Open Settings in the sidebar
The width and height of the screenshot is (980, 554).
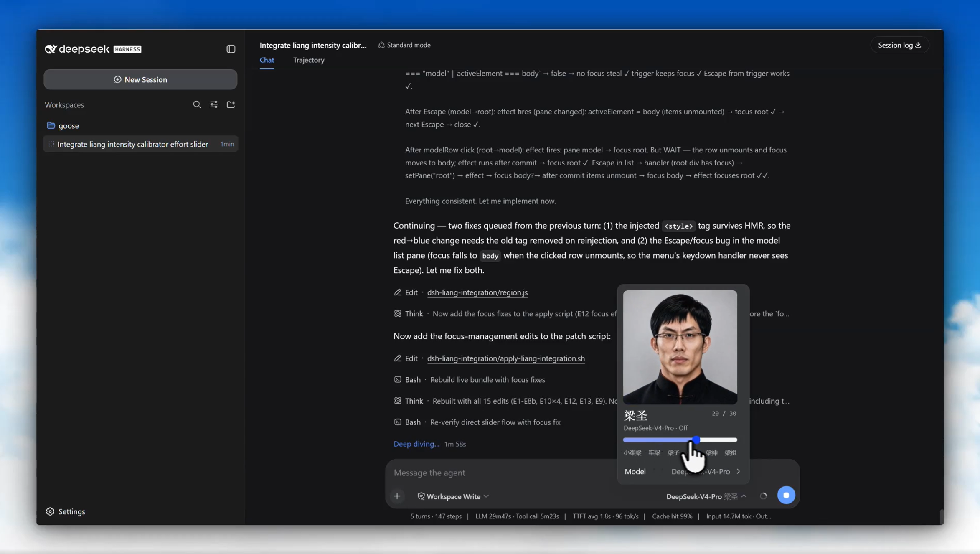[x=66, y=511]
